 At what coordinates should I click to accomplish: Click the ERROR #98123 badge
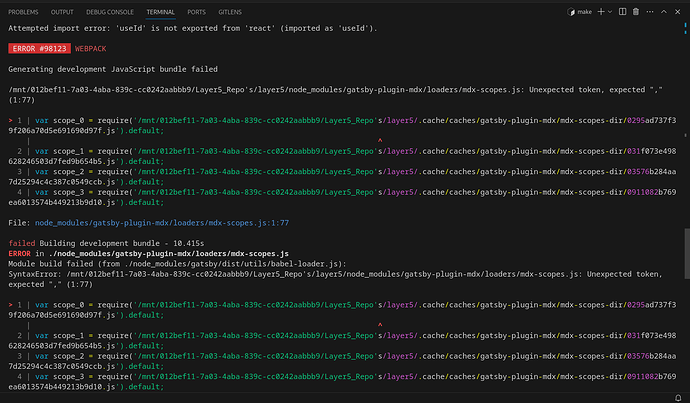(x=40, y=48)
